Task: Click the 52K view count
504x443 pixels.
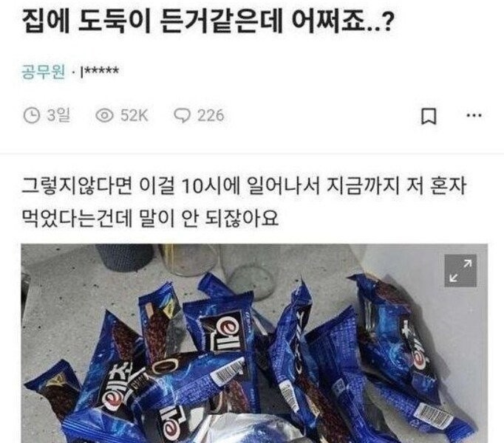Action: [x=134, y=116]
